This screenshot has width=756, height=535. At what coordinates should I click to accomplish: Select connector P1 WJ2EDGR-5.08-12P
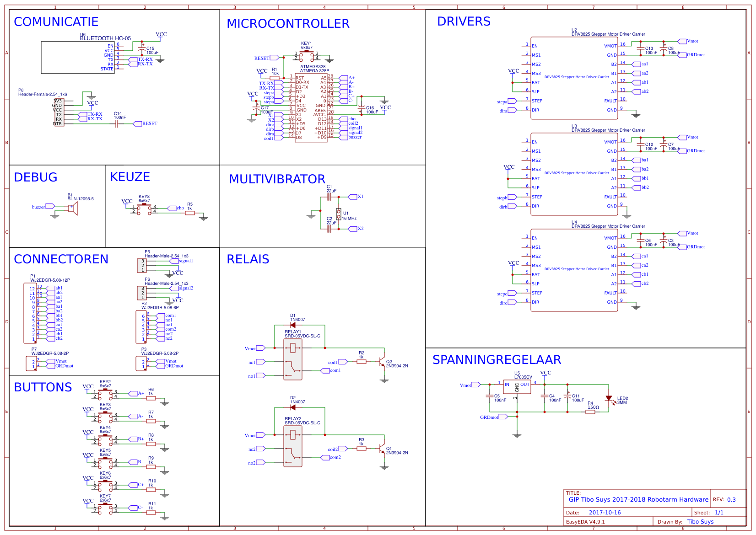pyautogui.click(x=31, y=312)
